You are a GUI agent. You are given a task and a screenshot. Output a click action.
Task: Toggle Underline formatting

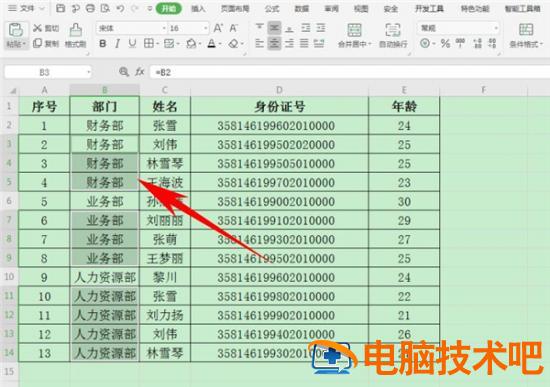pos(132,44)
